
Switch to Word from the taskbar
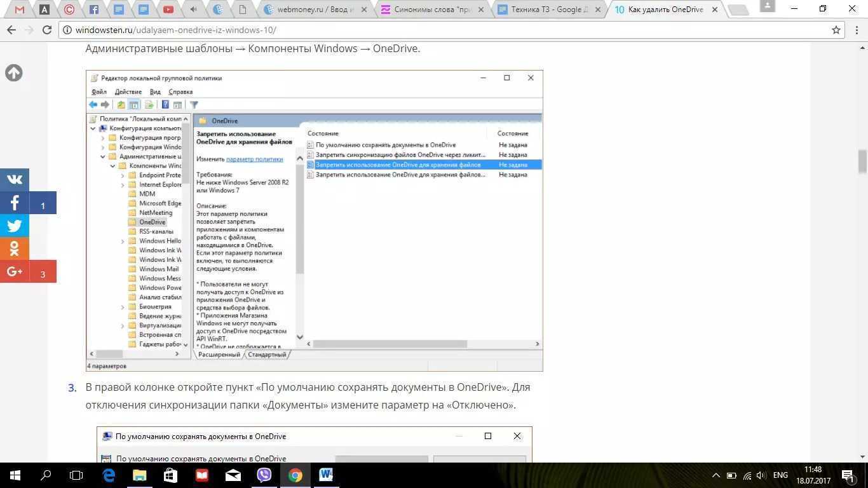(x=326, y=475)
